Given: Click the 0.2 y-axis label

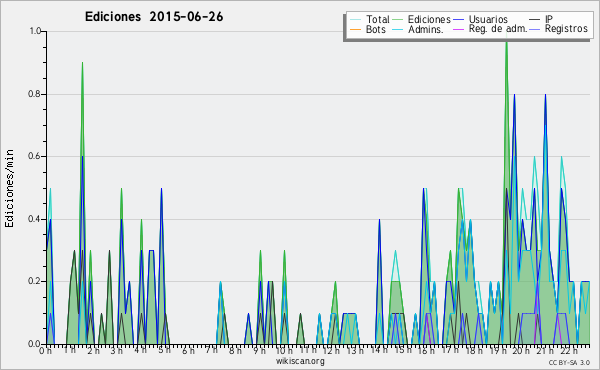Looking at the screenshot, I should coord(35,281).
